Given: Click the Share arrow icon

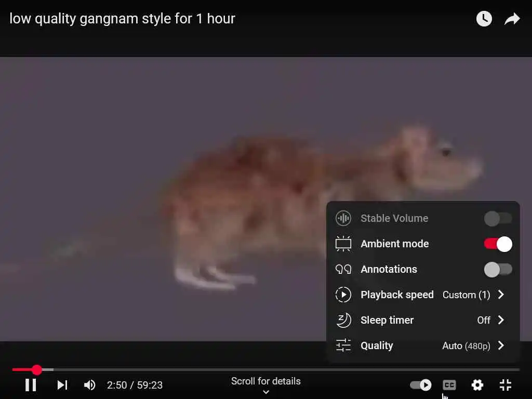Looking at the screenshot, I should pos(512,19).
